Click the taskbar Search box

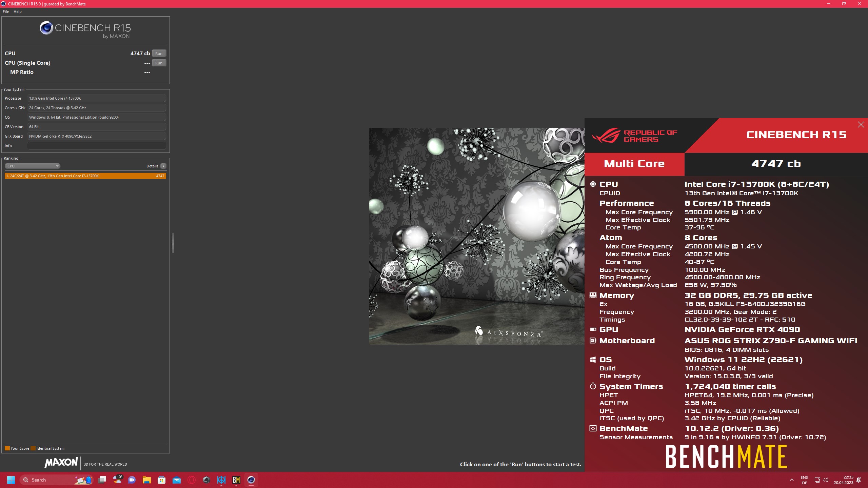[56, 480]
